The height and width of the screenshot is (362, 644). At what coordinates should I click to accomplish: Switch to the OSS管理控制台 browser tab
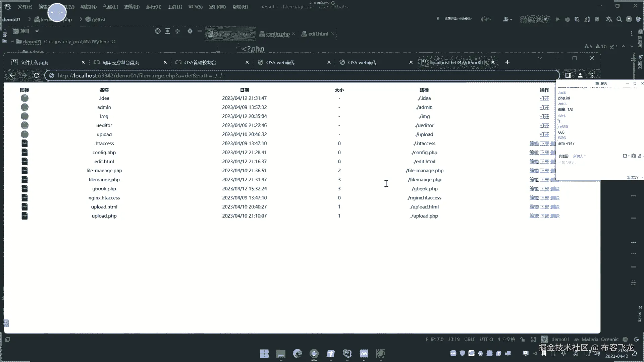pos(200,62)
